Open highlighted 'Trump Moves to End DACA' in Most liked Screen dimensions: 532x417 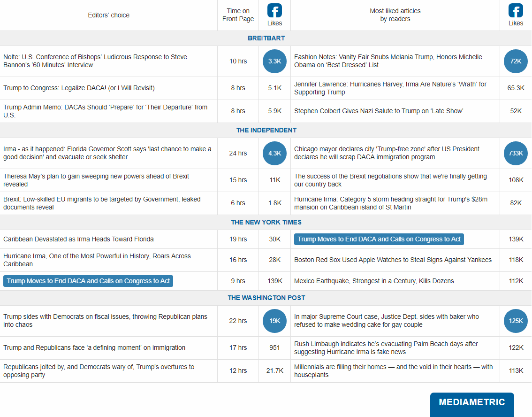point(379,239)
